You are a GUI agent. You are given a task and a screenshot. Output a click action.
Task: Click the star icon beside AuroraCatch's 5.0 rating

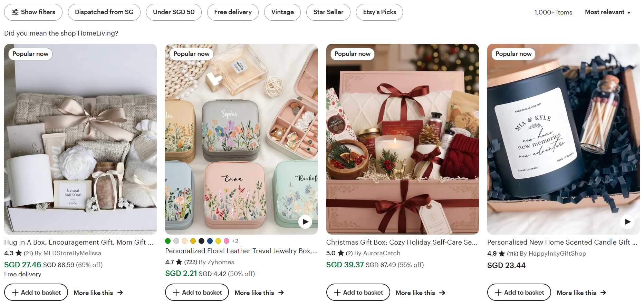coord(340,253)
